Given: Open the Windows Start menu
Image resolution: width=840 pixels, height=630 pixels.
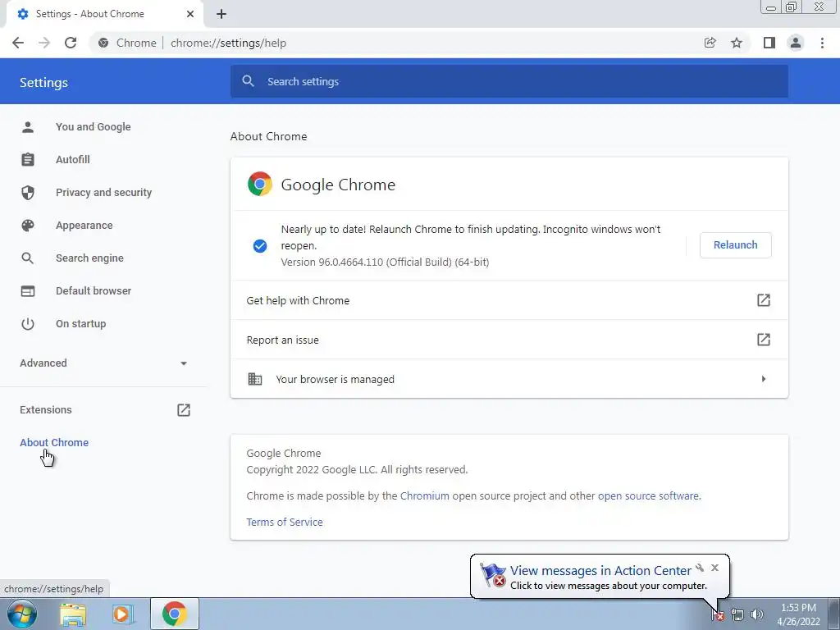Looking at the screenshot, I should (22, 614).
